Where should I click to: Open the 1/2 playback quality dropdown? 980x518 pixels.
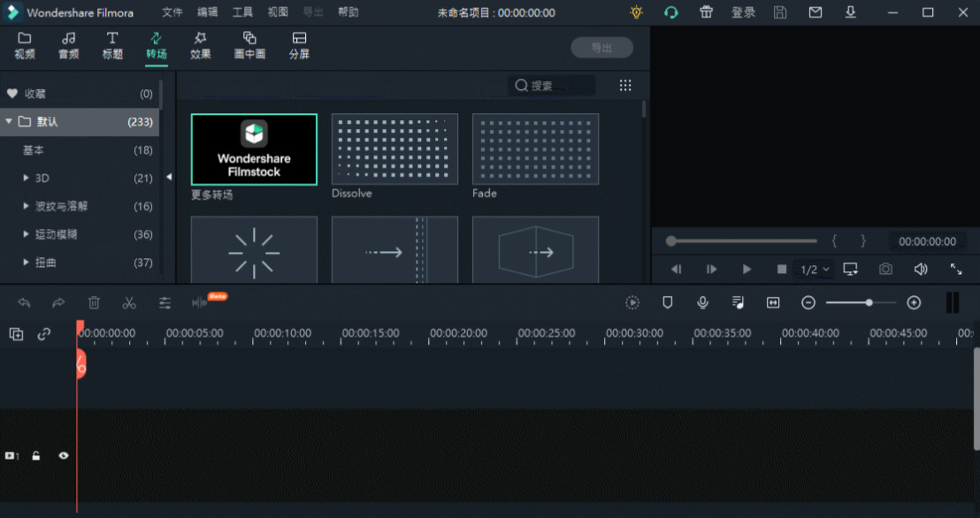[x=815, y=270]
